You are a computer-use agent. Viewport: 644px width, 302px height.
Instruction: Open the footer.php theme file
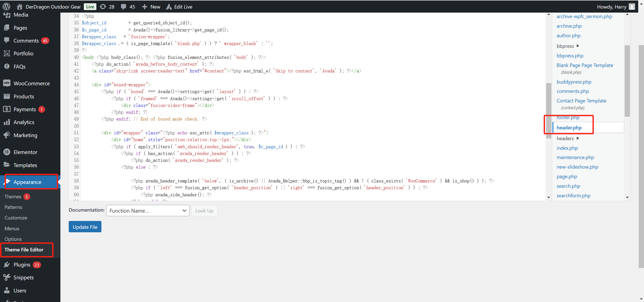point(568,117)
